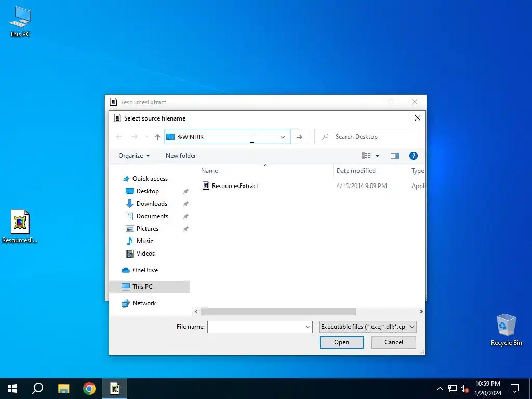
Task: Select Quick access in navigation pane
Action: pyautogui.click(x=150, y=179)
